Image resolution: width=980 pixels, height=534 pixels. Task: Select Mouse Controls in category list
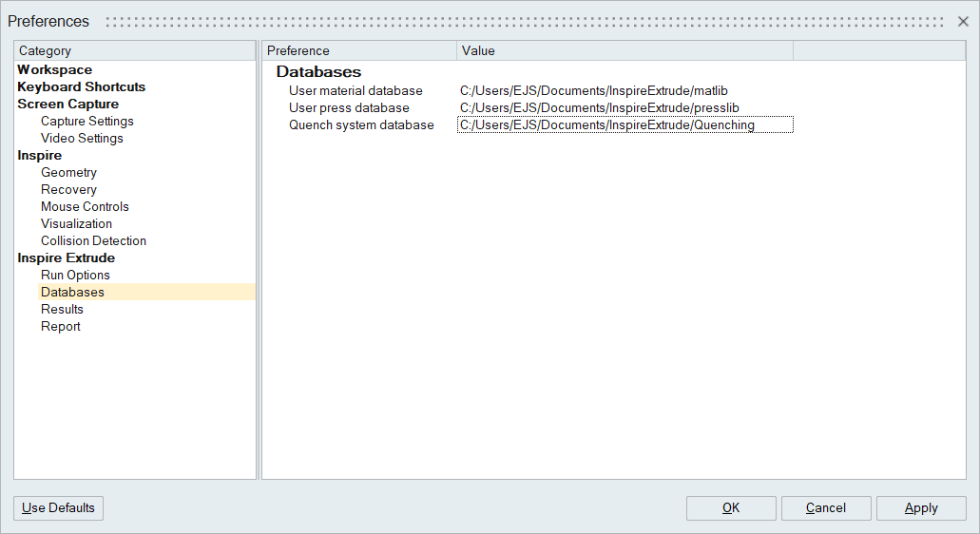tap(85, 207)
